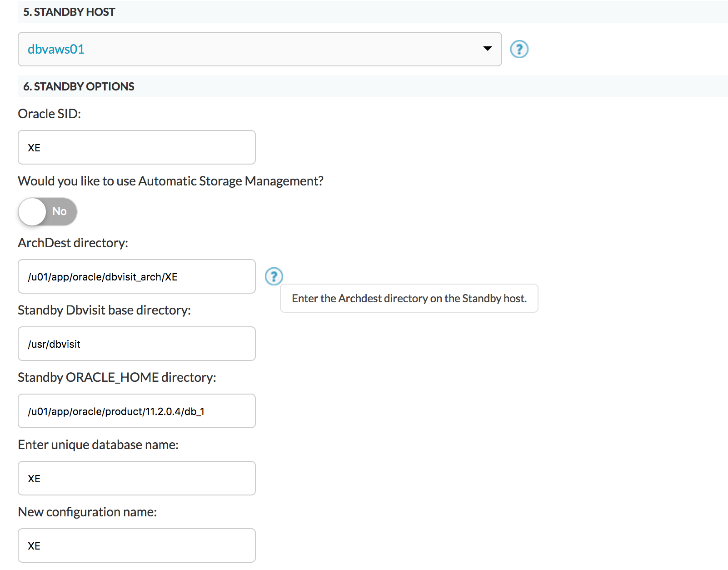The image size is (728, 570).
Task: Click the 'Enter unique database name:' label
Action: point(98,445)
